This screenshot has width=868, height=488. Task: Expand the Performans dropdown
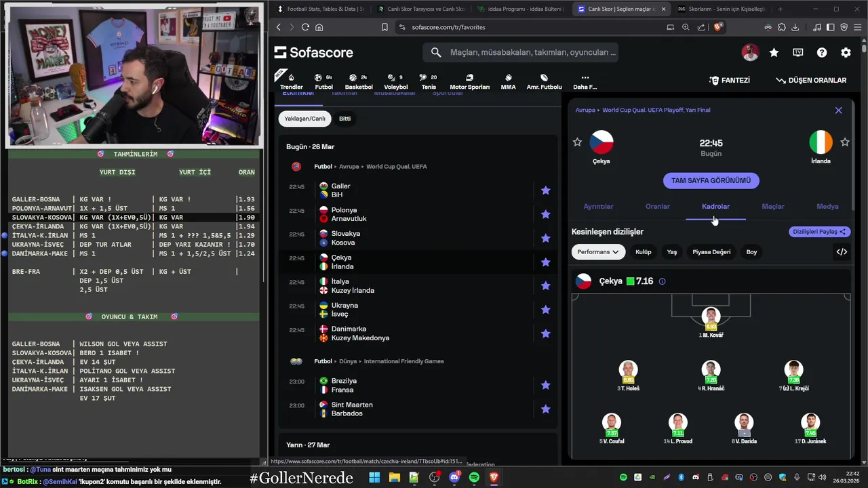[x=598, y=251]
